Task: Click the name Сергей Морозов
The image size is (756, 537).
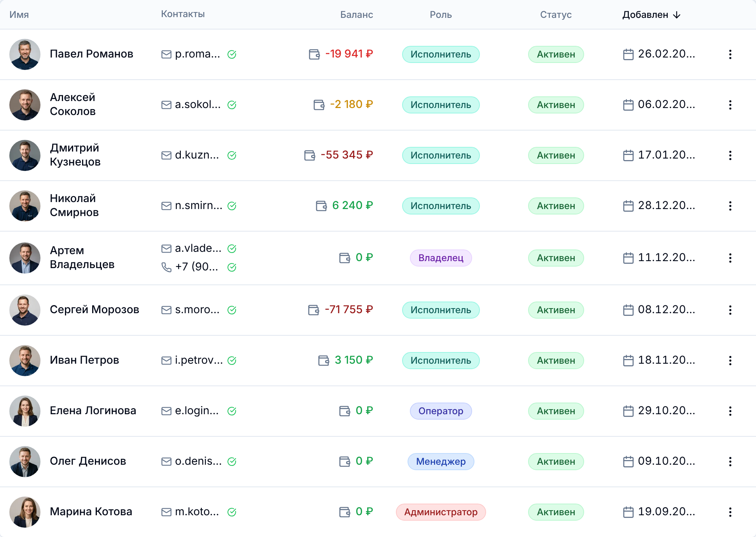Action: click(x=94, y=310)
